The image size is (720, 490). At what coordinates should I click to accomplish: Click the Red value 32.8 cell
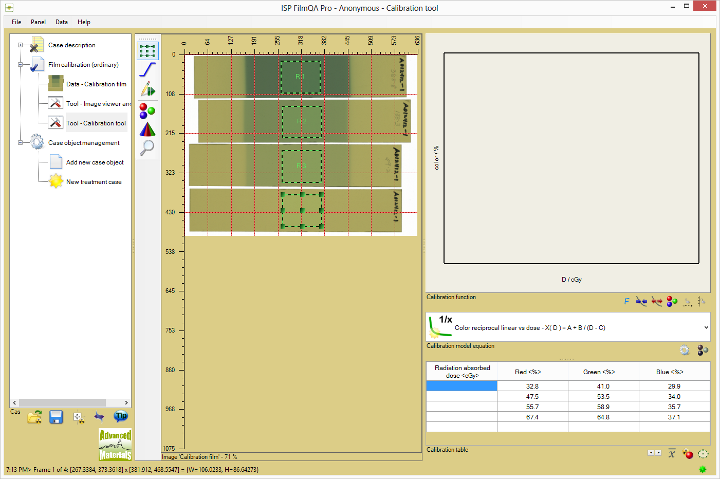click(533, 386)
